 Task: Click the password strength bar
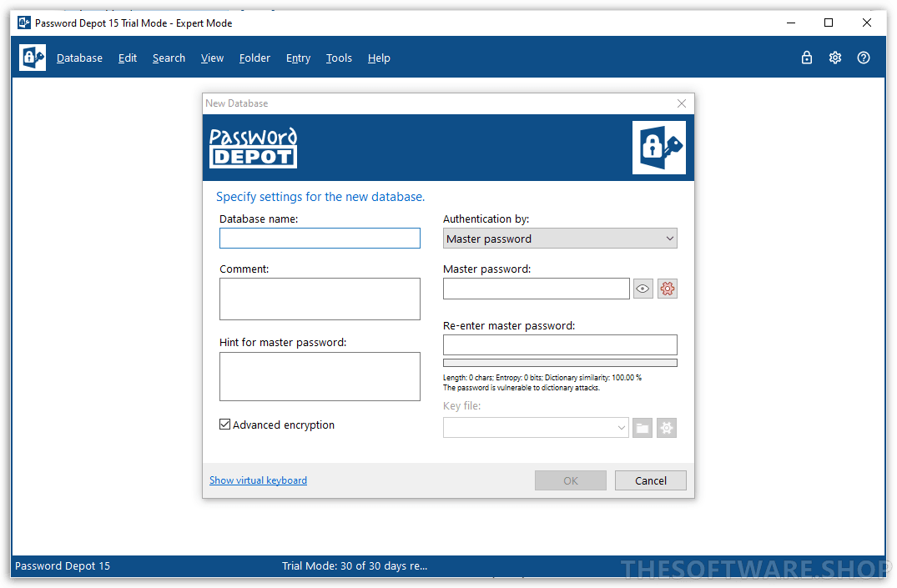tap(560, 363)
